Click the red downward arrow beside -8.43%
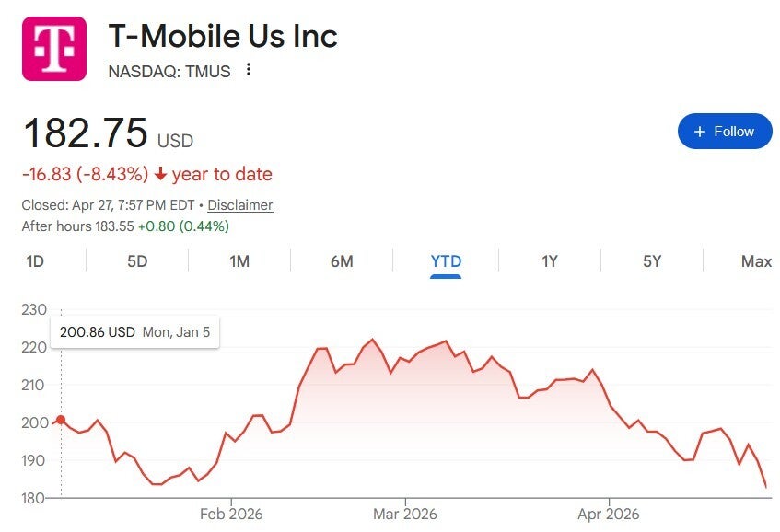The width and height of the screenshot is (780, 532). (159, 174)
